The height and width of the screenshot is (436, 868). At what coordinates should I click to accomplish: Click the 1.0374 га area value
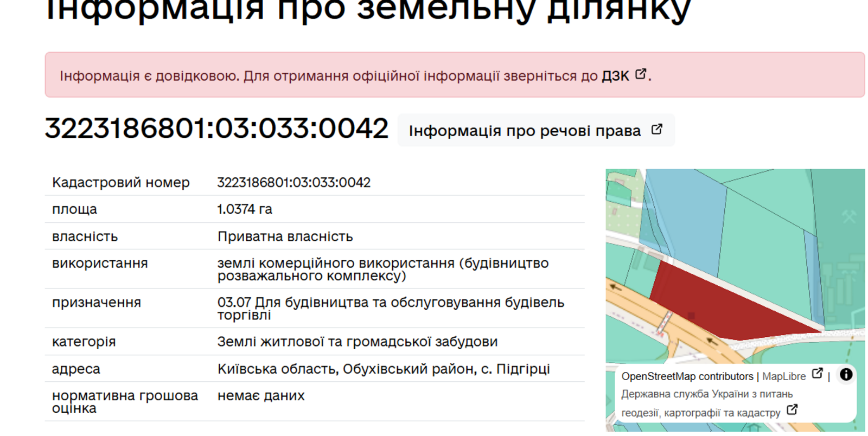pos(245,209)
